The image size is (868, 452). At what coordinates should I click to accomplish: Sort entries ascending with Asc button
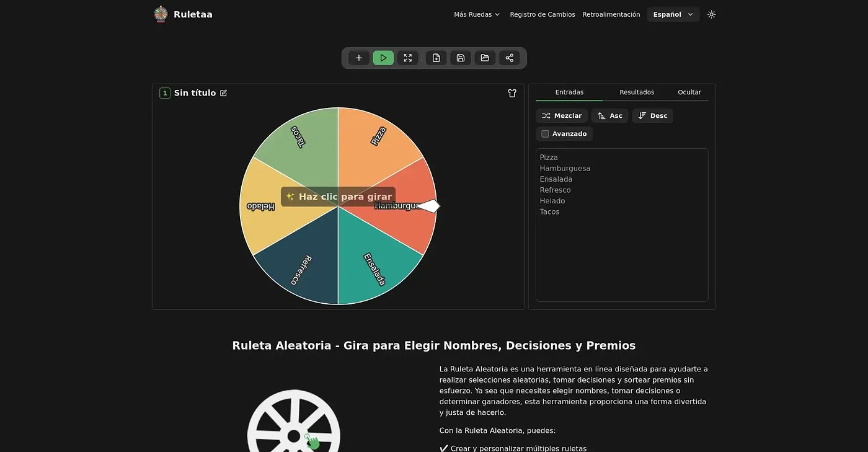coord(609,116)
